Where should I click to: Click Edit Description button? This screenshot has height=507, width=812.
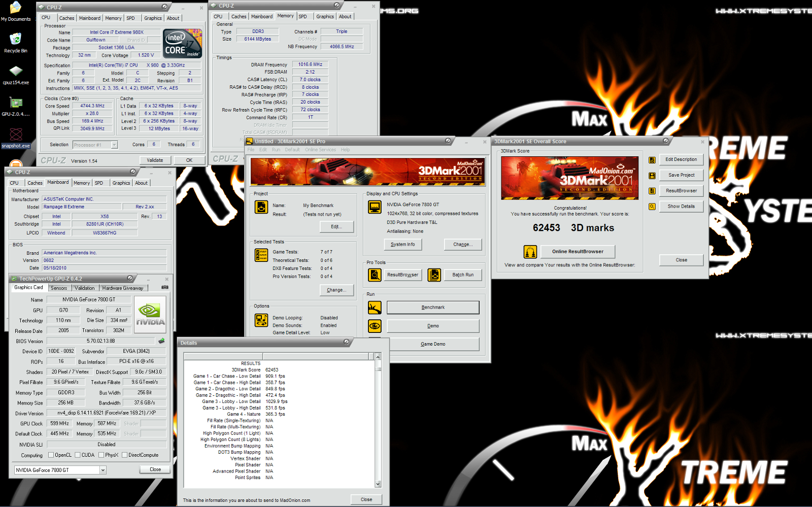[x=681, y=159]
